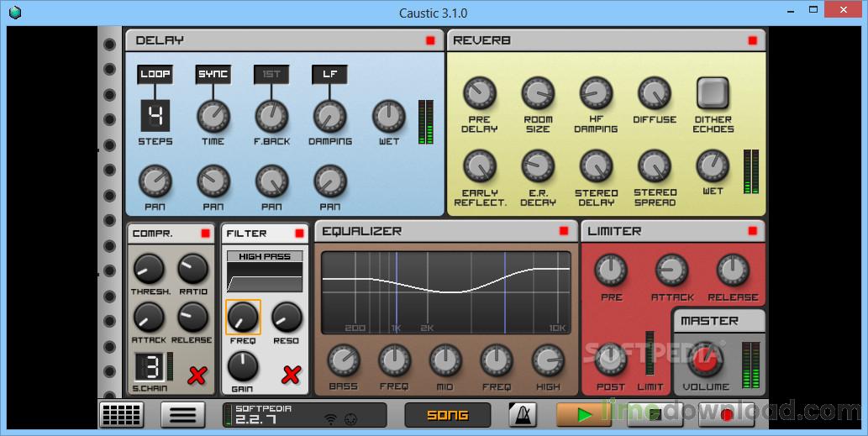Click the STEREO SPREAD knob

(655, 166)
